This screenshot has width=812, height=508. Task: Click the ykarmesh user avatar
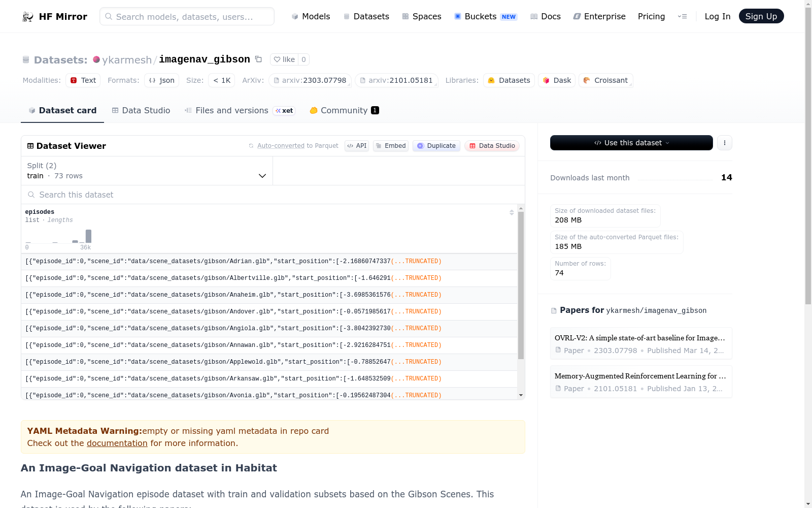96,59
